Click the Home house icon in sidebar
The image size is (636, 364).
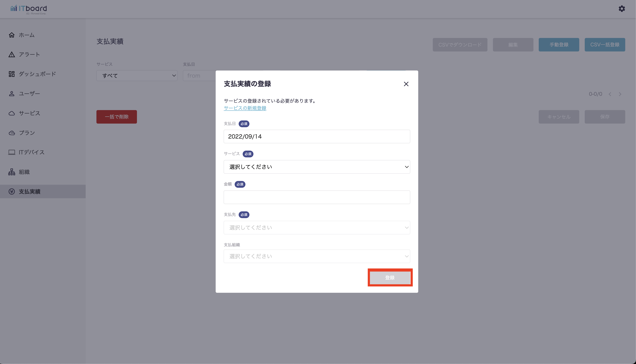click(x=12, y=35)
